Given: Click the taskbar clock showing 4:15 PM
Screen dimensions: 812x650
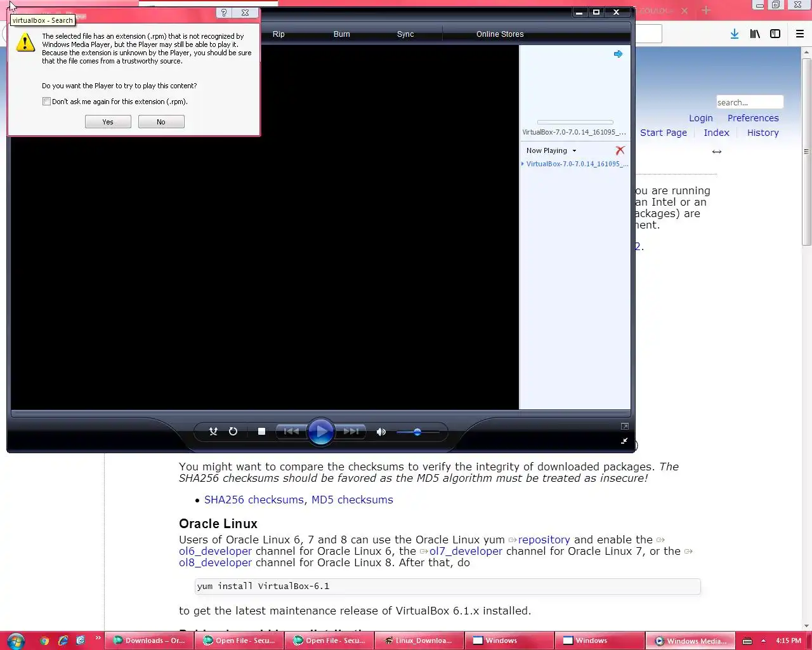Looking at the screenshot, I should coord(789,640).
